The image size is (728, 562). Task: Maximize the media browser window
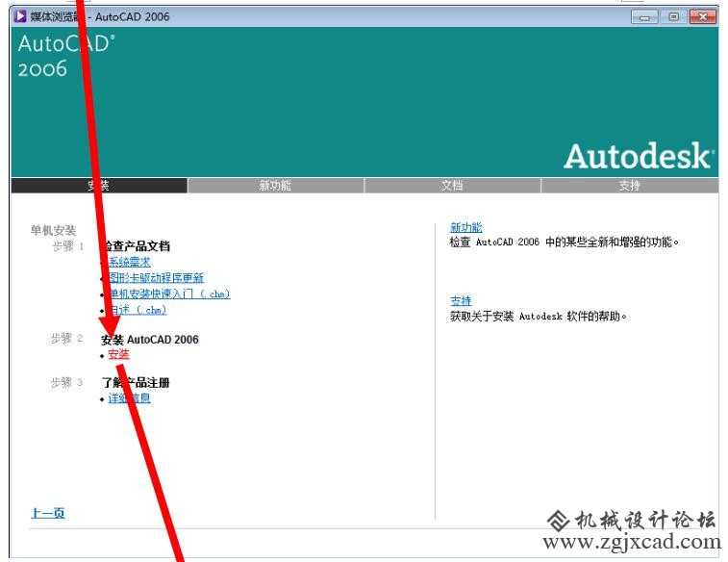[x=673, y=17]
